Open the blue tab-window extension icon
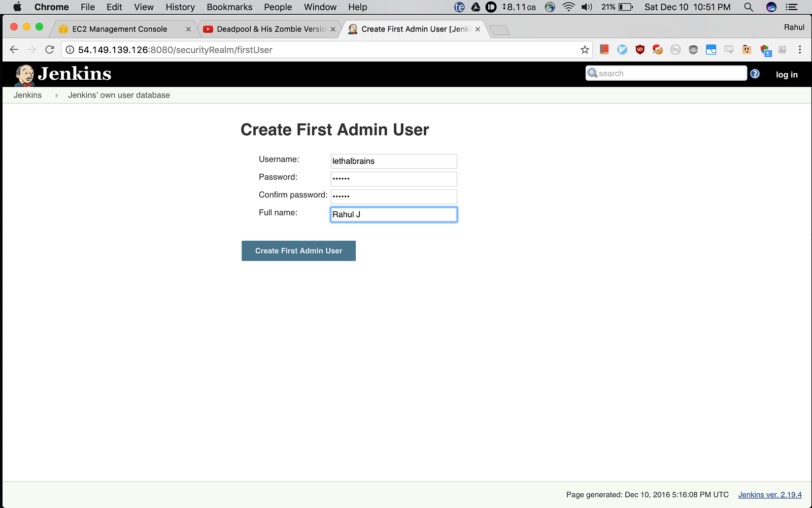The width and height of the screenshot is (812, 508). tap(711, 49)
